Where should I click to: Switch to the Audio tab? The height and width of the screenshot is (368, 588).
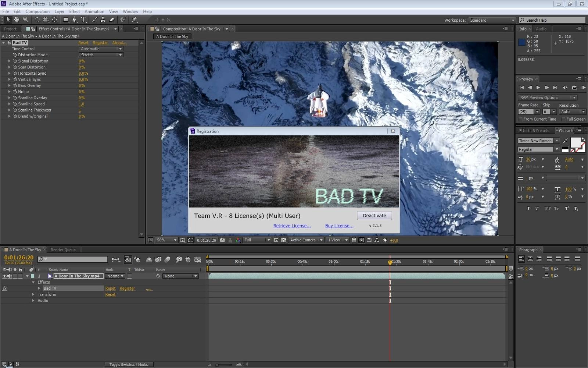click(x=541, y=29)
